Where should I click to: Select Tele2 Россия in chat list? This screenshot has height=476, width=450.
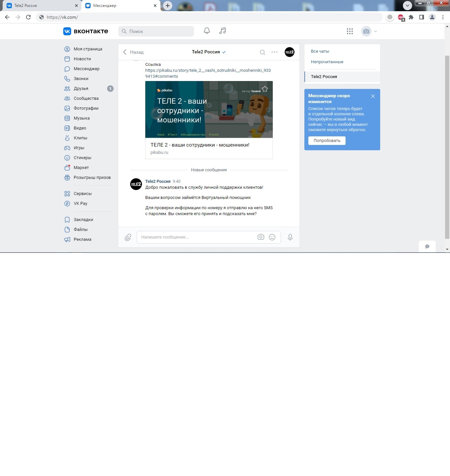[342, 77]
